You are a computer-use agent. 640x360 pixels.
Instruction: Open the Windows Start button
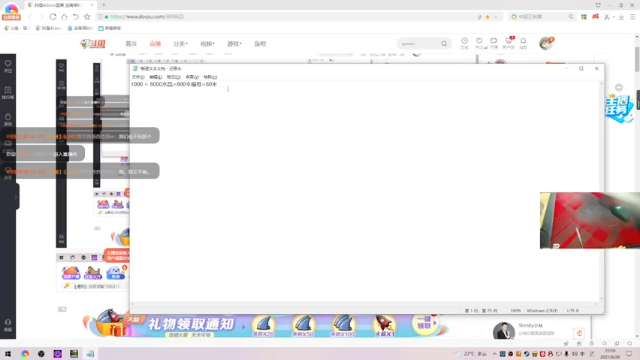[8, 354]
